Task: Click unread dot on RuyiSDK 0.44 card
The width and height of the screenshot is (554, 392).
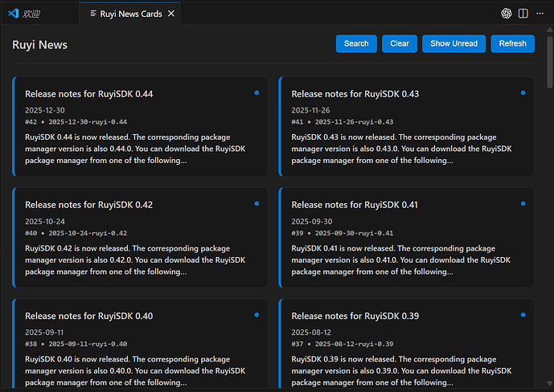Action: tap(256, 93)
